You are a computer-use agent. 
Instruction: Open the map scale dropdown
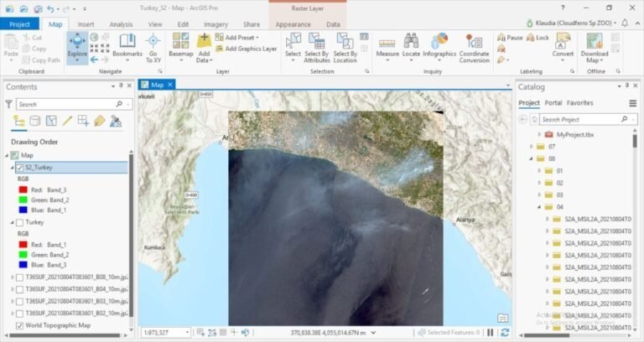187,332
